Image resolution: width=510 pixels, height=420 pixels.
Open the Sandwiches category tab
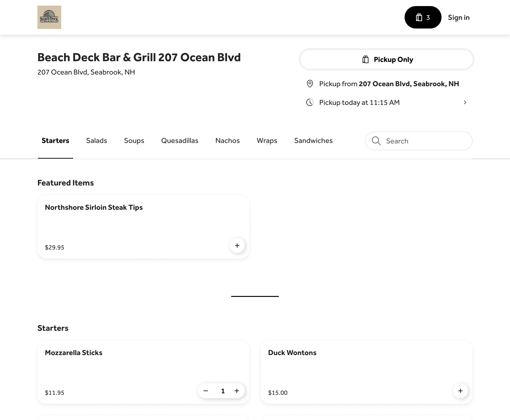pos(313,141)
